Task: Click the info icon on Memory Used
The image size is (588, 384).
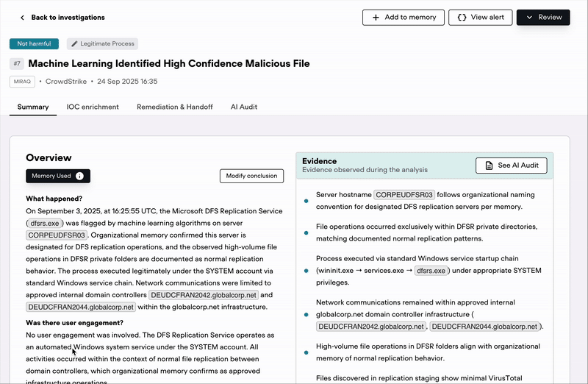Action: (79, 176)
